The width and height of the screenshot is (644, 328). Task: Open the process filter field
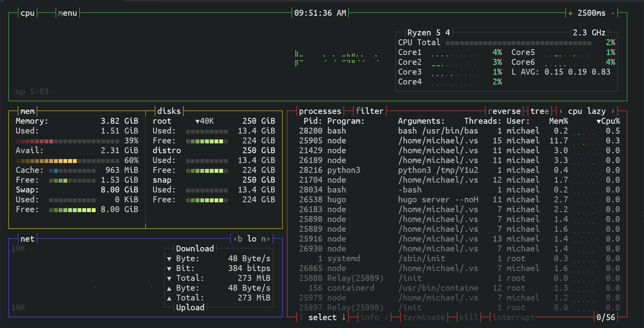369,111
